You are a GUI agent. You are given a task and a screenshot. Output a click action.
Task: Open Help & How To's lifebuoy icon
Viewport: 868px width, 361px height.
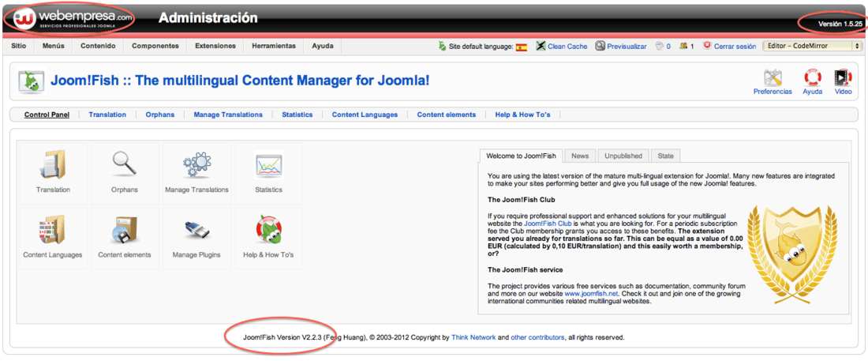268,230
